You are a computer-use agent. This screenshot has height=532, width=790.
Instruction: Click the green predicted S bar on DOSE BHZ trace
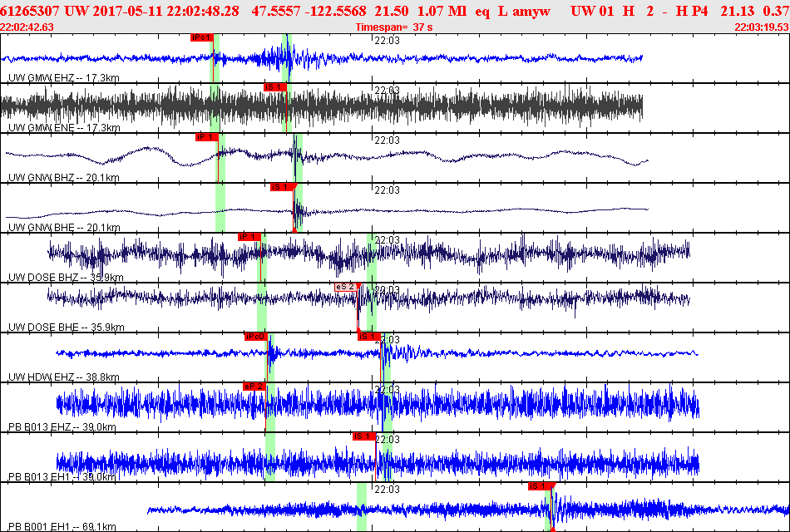pos(372,258)
